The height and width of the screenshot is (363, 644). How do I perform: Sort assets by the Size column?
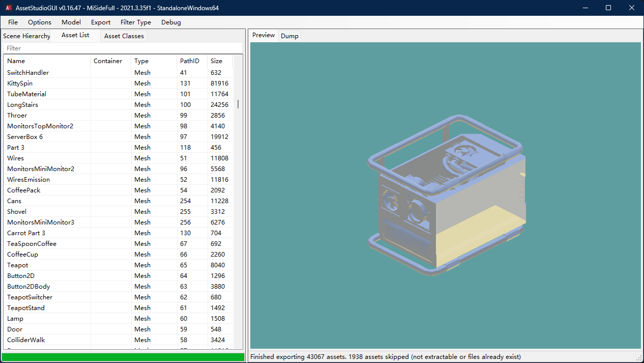click(x=218, y=61)
